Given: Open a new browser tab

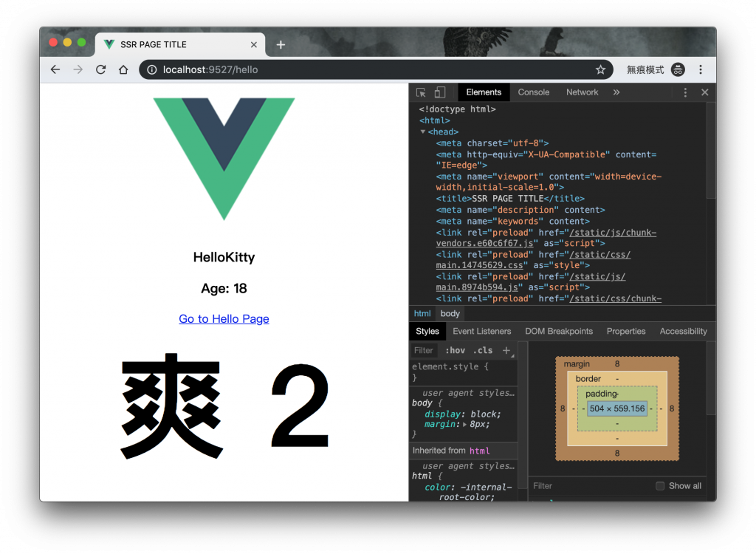Looking at the screenshot, I should coord(281,45).
